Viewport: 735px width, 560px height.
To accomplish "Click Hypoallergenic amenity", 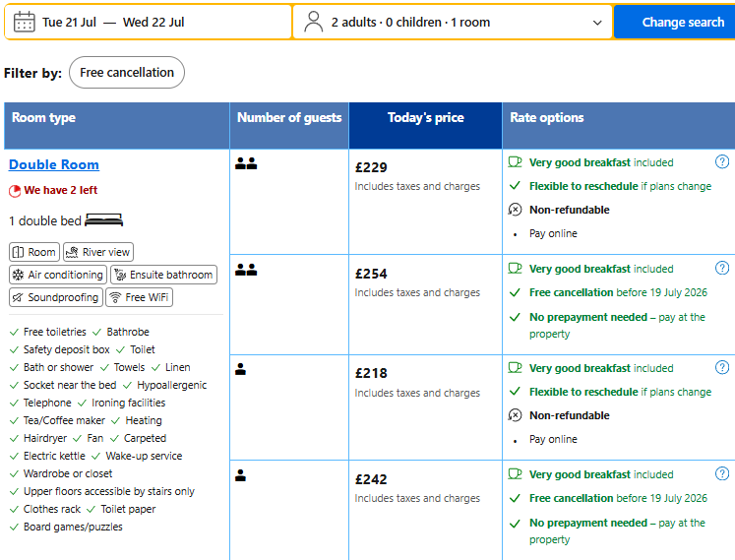I will (171, 385).
